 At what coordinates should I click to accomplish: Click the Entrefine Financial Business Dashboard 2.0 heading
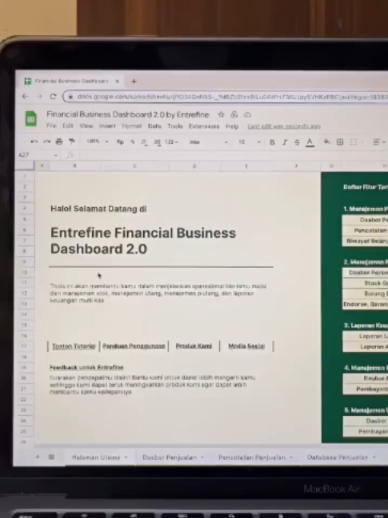point(143,241)
